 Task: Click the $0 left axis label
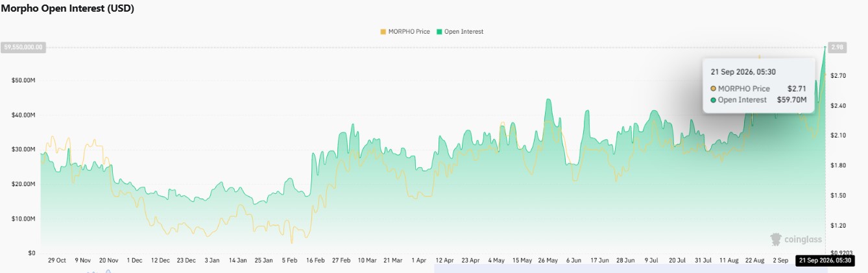click(x=32, y=253)
